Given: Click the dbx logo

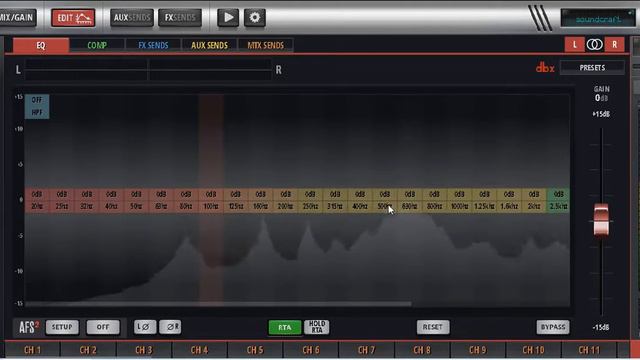Looking at the screenshot, I should [x=545, y=68].
